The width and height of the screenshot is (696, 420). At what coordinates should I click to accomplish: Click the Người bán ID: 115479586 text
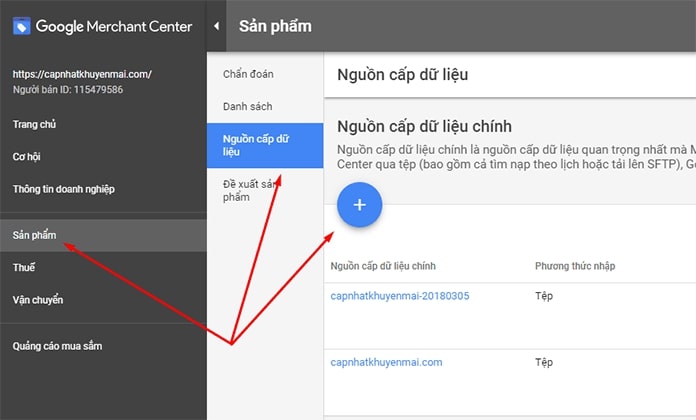pyautogui.click(x=68, y=90)
